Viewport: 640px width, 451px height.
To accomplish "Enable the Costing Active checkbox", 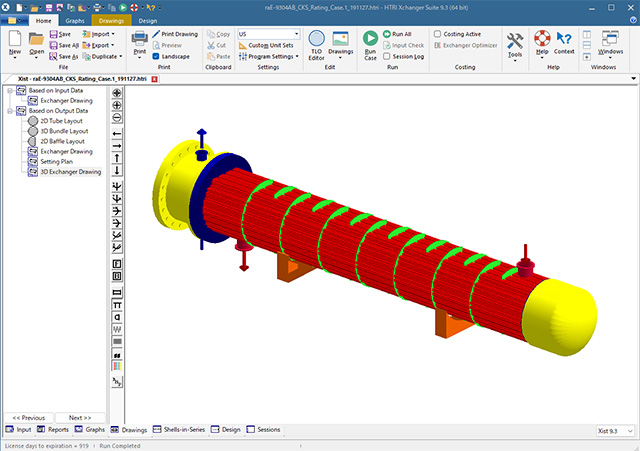I will click(x=436, y=34).
